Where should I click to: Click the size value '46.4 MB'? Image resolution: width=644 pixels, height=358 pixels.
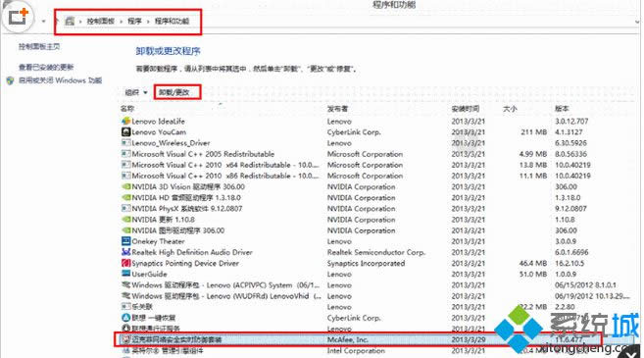(x=533, y=263)
